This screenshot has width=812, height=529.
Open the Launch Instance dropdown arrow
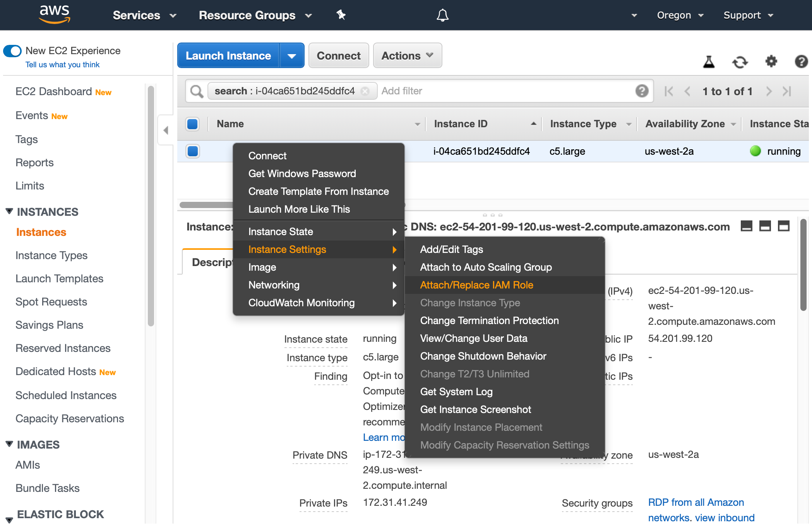pyautogui.click(x=292, y=55)
